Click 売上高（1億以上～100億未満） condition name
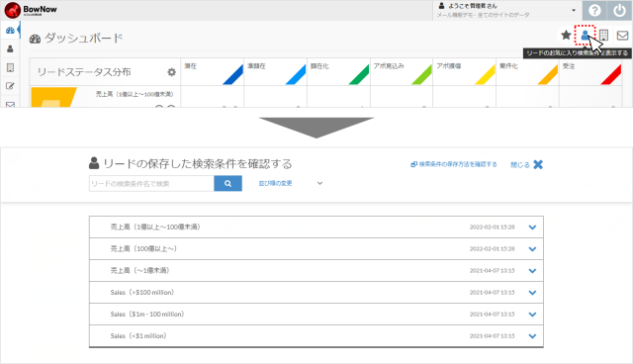The height and width of the screenshot is (364, 633). point(155,227)
